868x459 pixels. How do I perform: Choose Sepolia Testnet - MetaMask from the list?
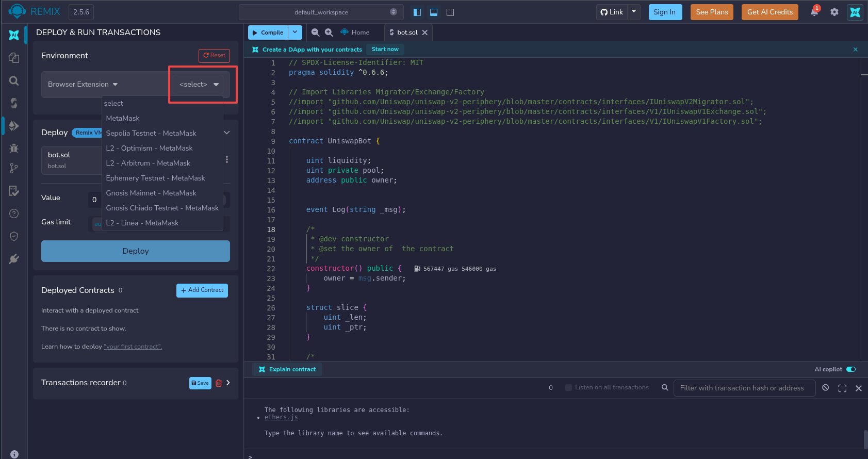click(151, 133)
